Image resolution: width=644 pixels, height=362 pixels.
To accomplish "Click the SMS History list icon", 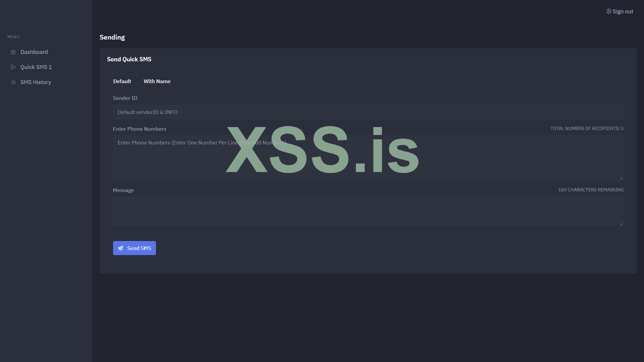I will 13,82.
